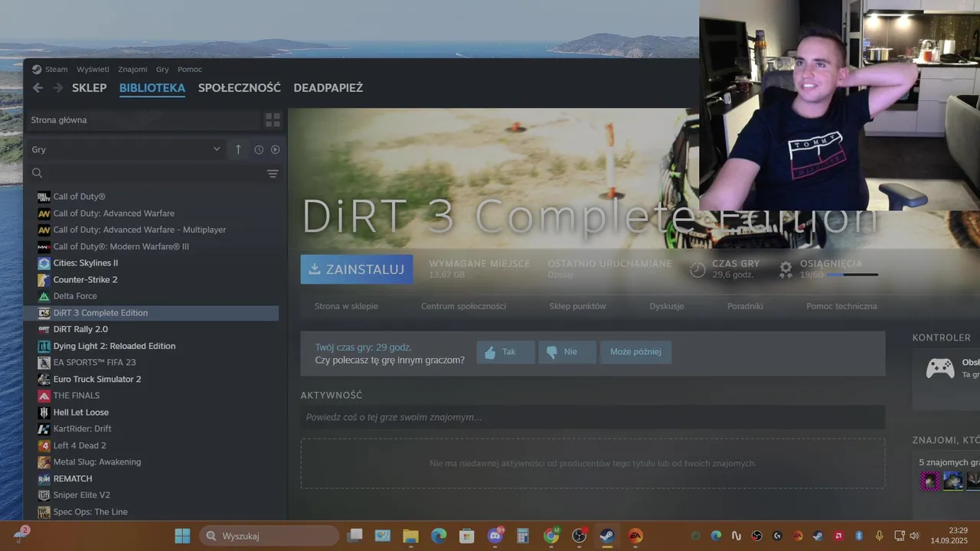The height and width of the screenshot is (551, 980).
Task: Click the activity input field
Action: [593, 417]
